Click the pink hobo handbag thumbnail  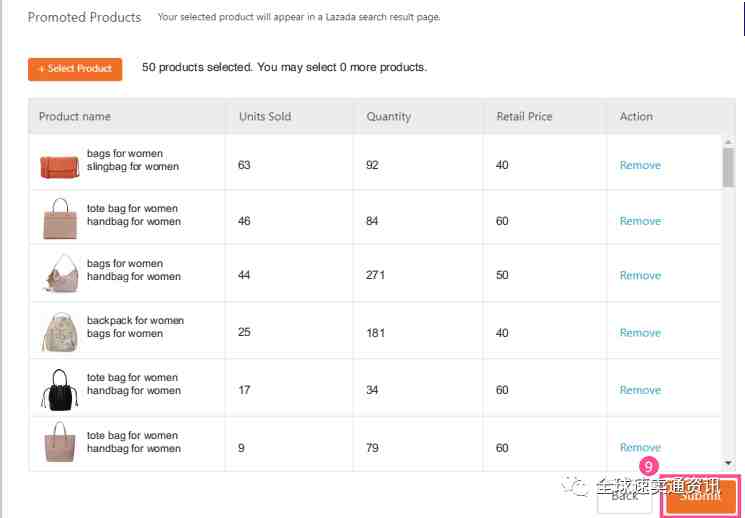tap(61, 273)
